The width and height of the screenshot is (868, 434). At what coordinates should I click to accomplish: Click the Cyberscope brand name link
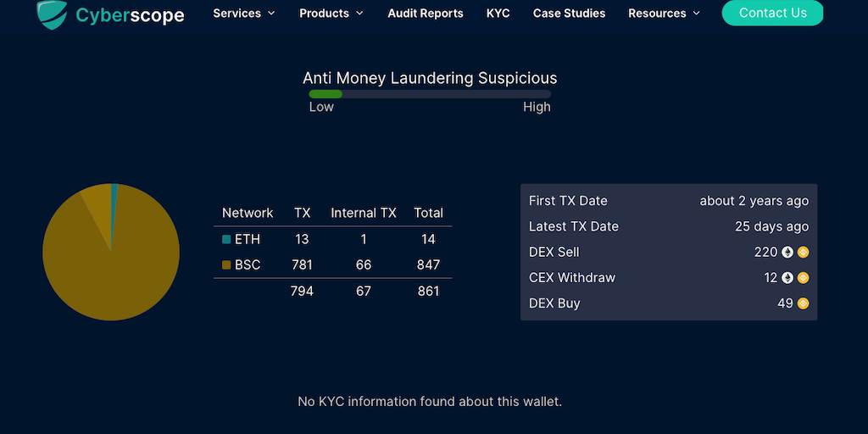[130, 14]
